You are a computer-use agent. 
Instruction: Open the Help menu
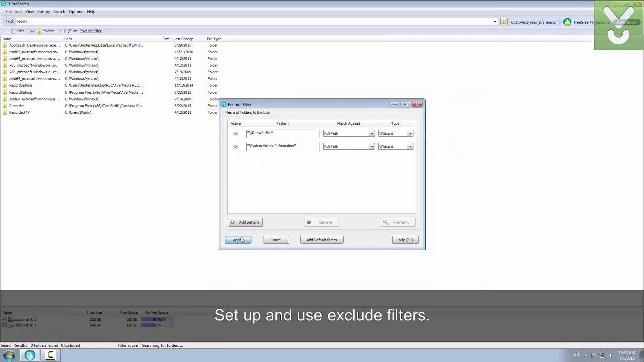coord(91,12)
